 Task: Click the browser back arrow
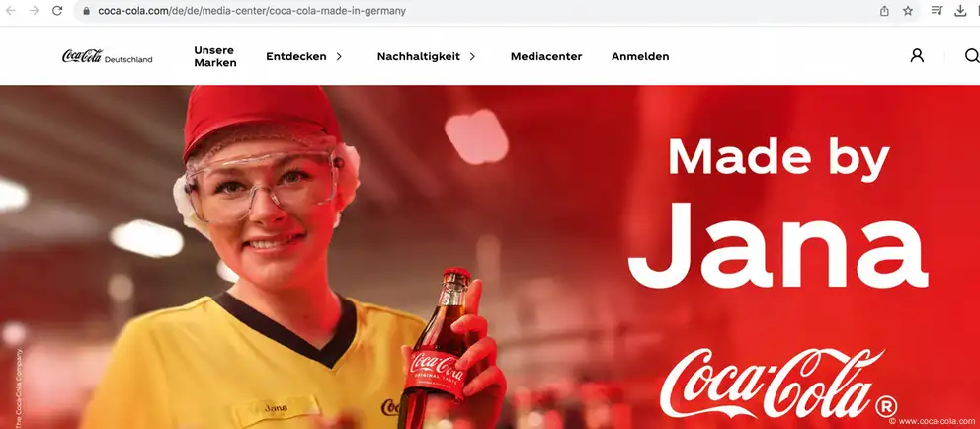11,11
